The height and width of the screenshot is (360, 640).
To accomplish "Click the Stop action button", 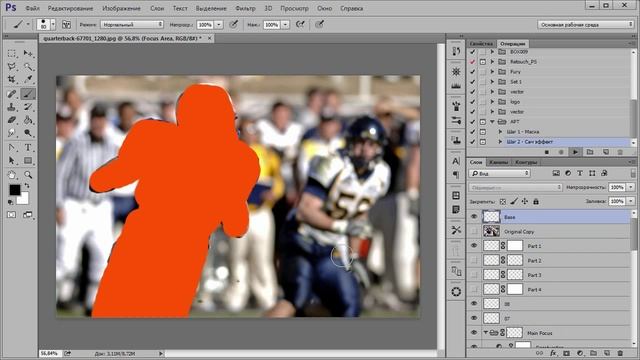I will 547,152.
